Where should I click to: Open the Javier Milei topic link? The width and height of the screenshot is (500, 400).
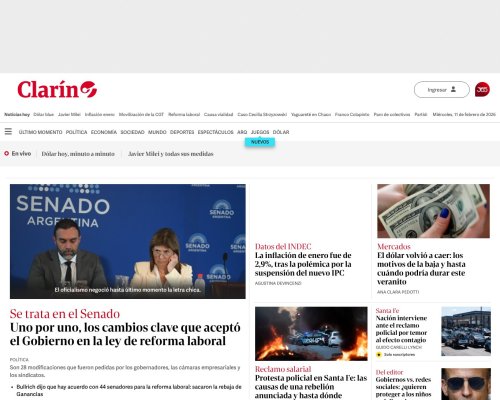click(x=69, y=114)
